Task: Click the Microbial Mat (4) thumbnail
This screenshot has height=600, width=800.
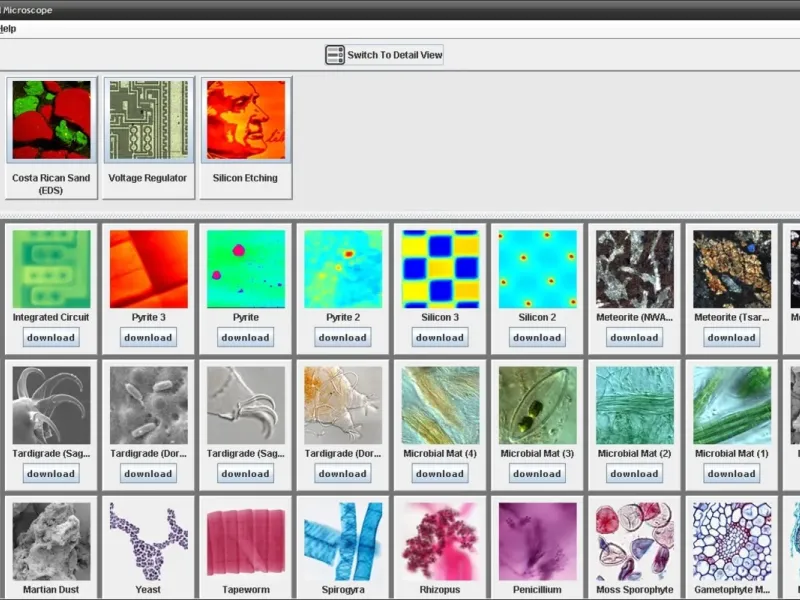Action: [440, 405]
